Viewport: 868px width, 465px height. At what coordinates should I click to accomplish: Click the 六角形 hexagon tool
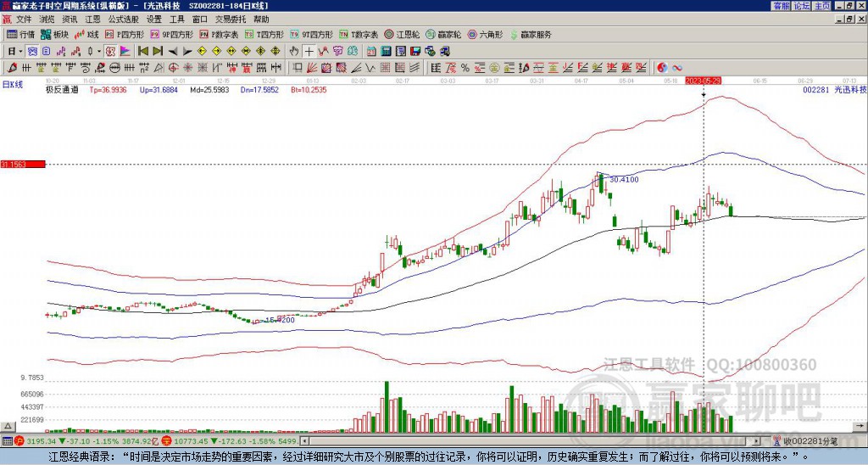487,35
